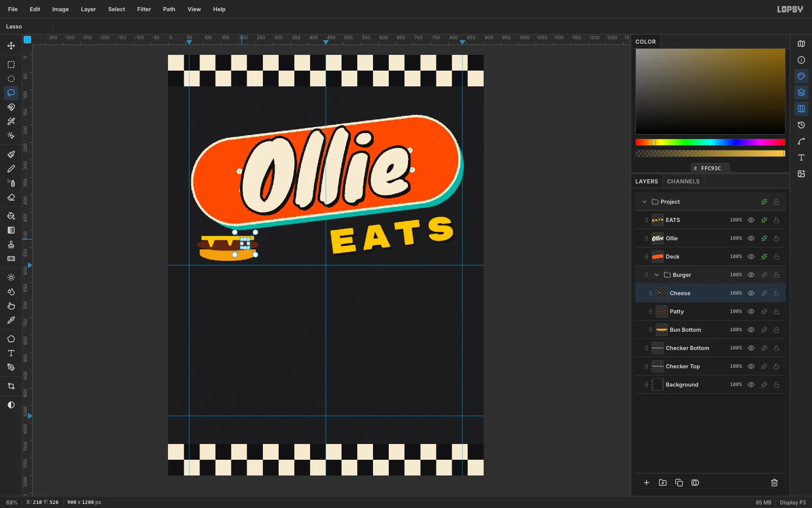Select the Smudge finger tool
This screenshot has width=812, height=508.
(11, 306)
